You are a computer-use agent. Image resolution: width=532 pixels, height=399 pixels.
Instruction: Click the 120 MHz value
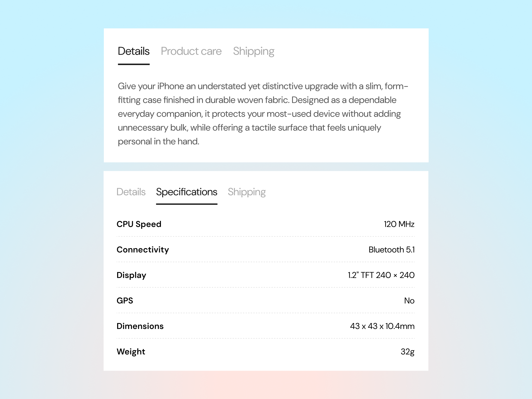coord(399,224)
